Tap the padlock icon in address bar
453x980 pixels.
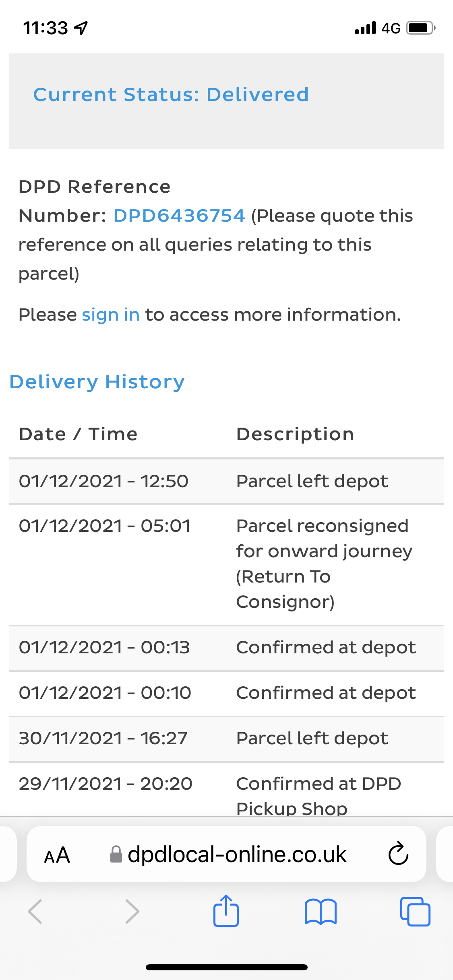coord(116,854)
